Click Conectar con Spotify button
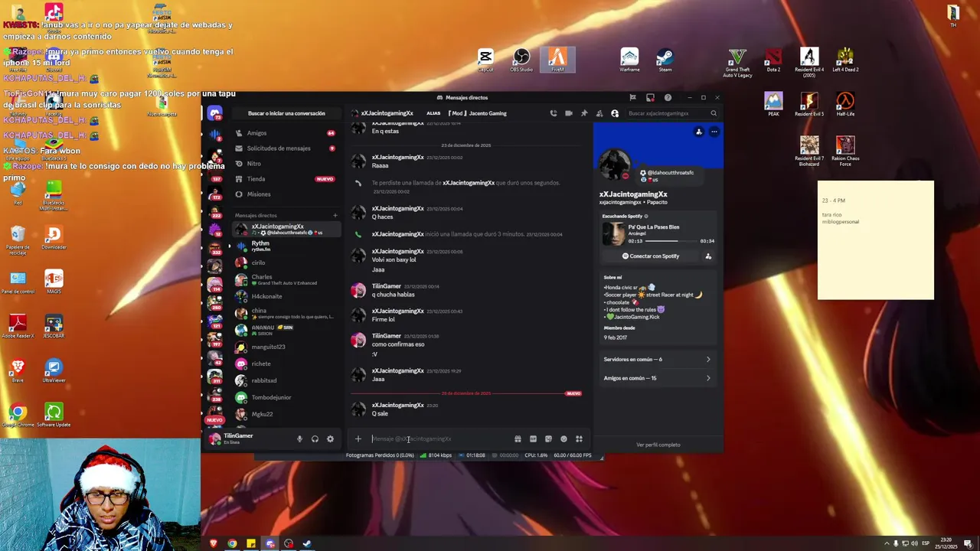This screenshot has height=551, width=980. pyautogui.click(x=650, y=256)
